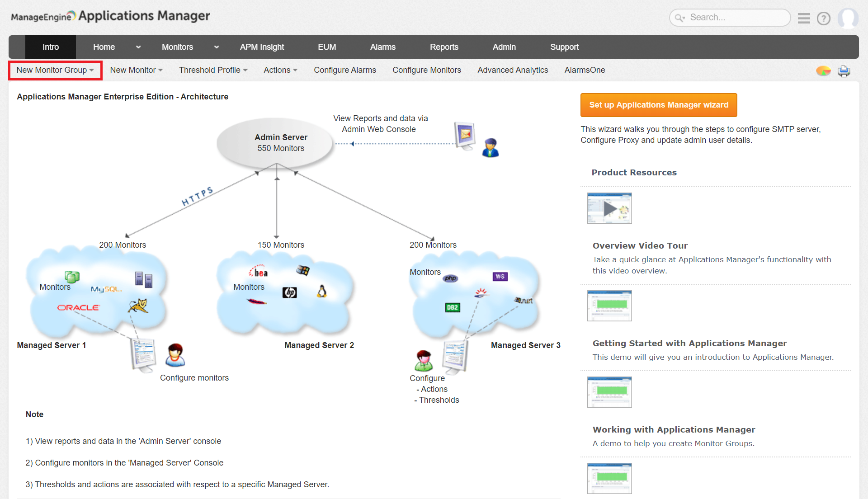
Task: Click the pie chart icon in the toolbar
Action: pos(823,71)
